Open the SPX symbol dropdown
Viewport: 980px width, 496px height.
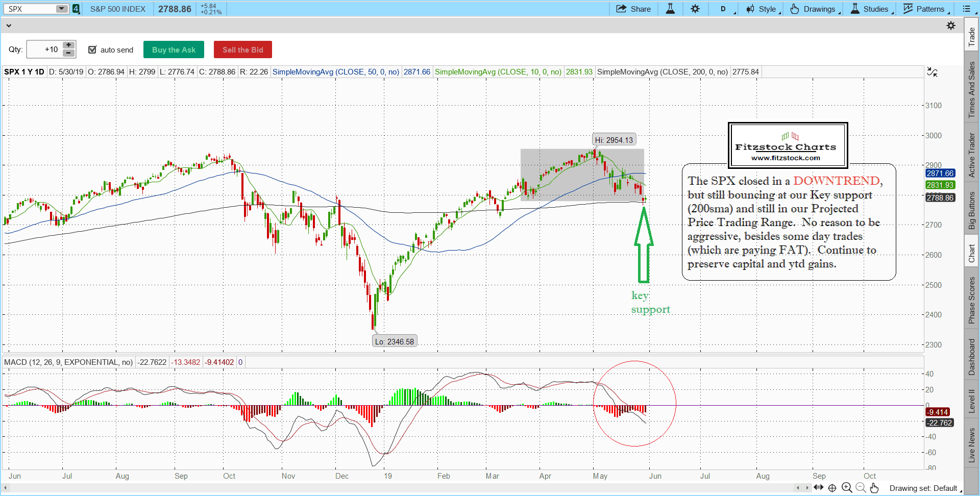(x=61, y=9)
